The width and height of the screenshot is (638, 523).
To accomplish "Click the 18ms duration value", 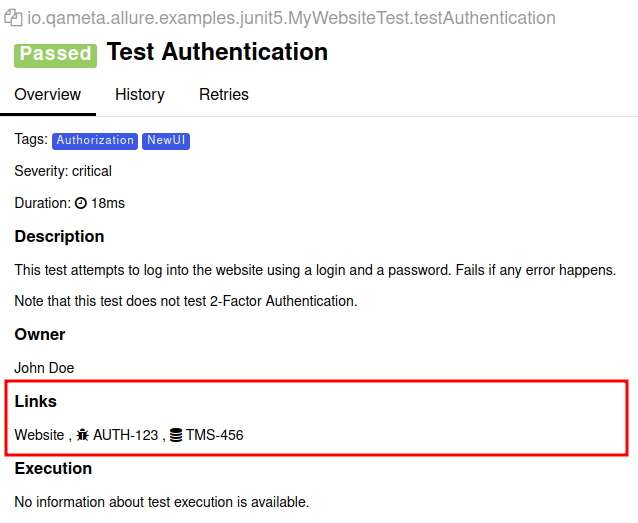I will point(108,203).
